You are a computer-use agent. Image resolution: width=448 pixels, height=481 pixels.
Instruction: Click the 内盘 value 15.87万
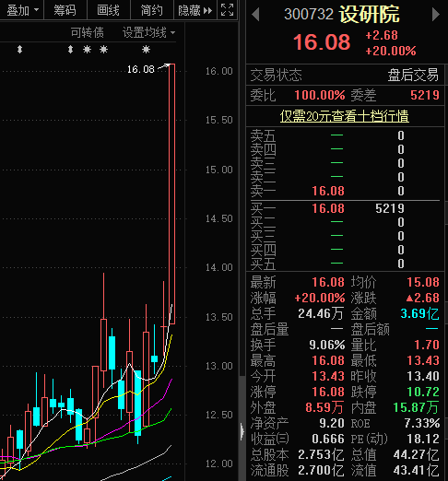tap(416, 407)
